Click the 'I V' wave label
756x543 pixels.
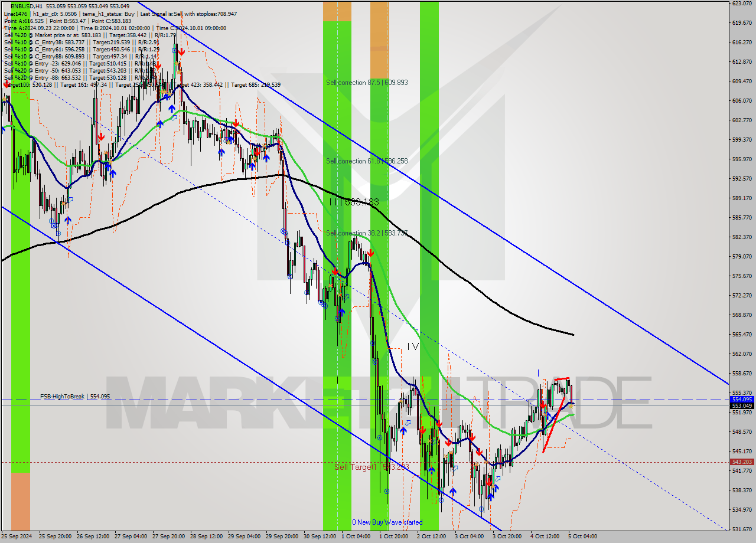tap(413, 347)
